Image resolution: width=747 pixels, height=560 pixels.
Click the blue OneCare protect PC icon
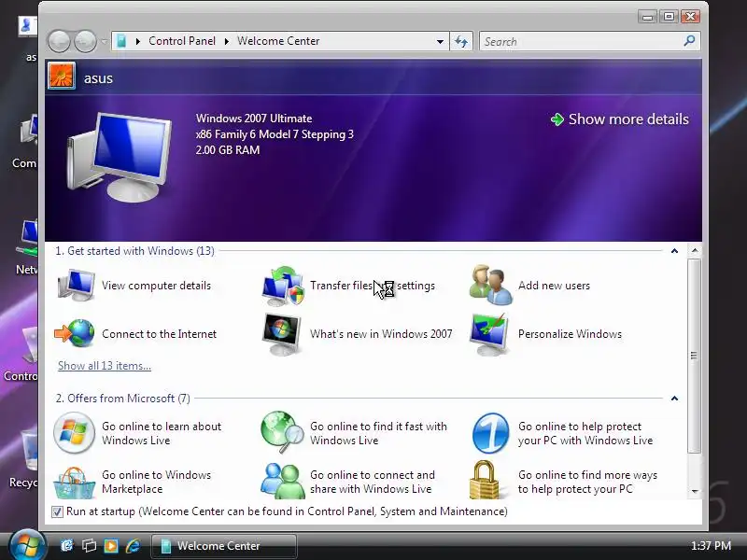coord(491,433)
